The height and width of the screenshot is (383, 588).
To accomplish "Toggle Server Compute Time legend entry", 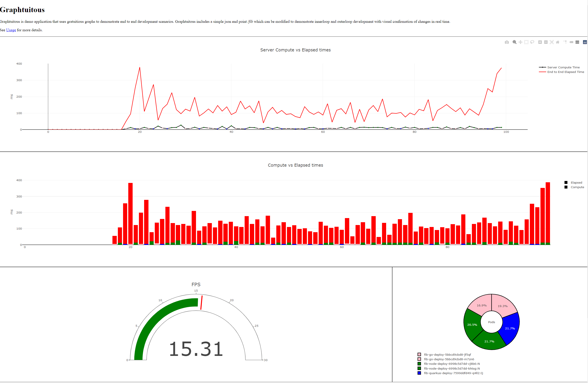I will (x=563, y=67).
